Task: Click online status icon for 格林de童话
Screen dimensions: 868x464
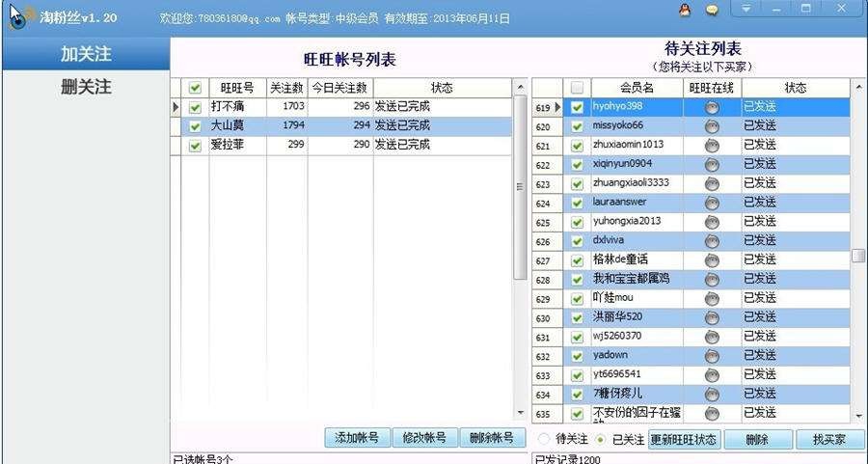Action: 712,260
